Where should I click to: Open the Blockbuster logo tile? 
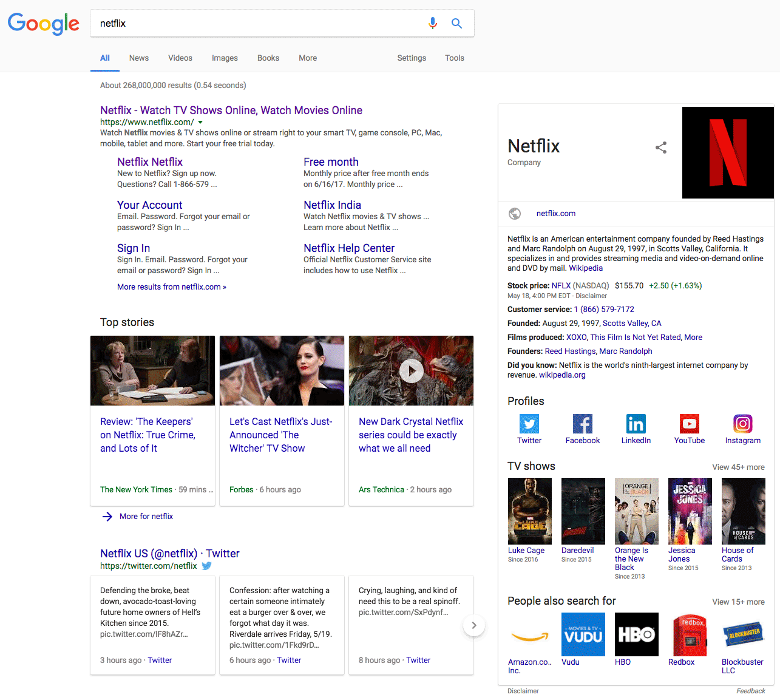pos(744,634)
